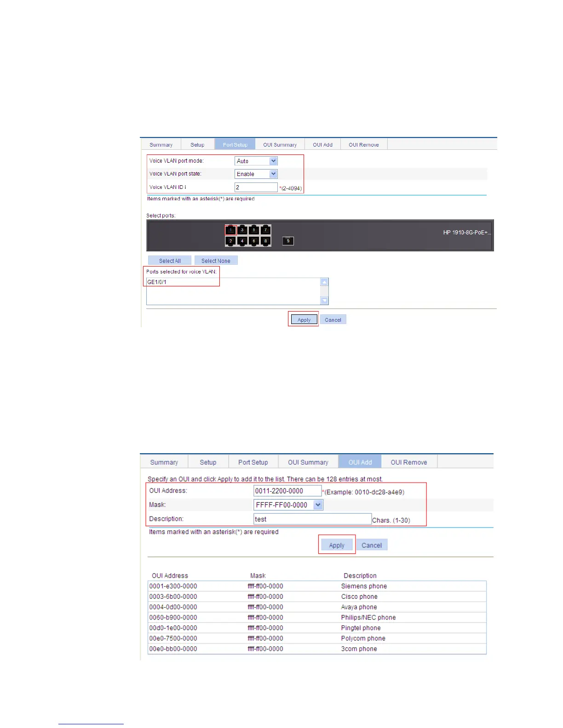
Task: Focus the OUI Address input field
Action: (287, 491)
